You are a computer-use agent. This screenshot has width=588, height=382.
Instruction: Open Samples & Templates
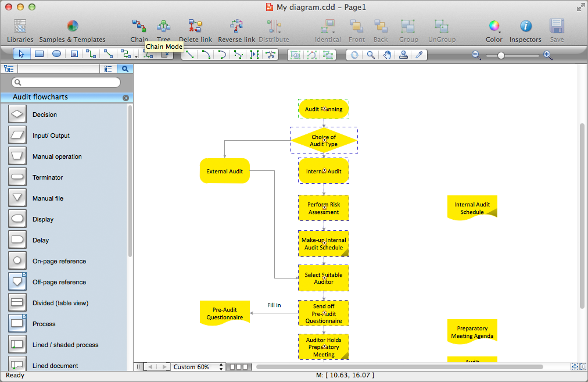coord(72,29)
